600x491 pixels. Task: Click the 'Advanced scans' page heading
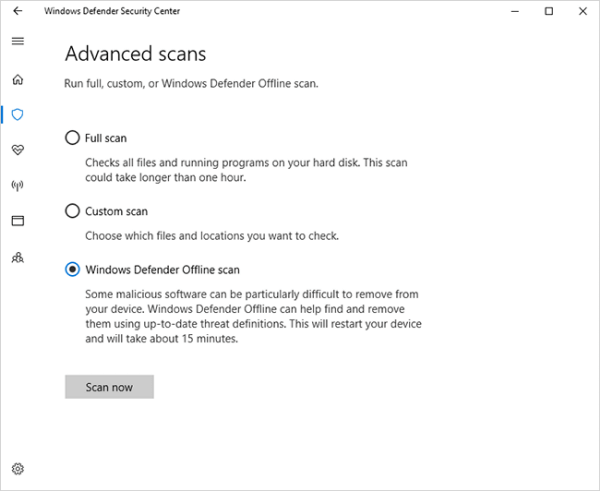tap(135, 54)
